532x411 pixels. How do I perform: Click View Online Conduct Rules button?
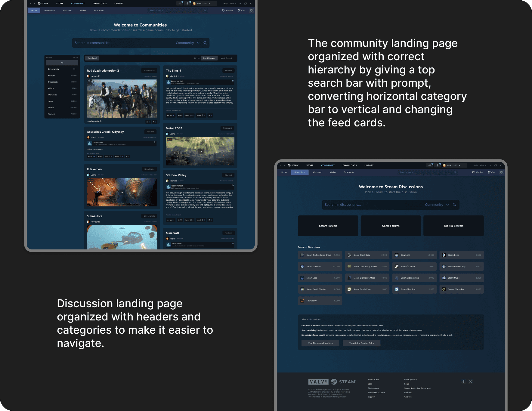click(361, 343)
